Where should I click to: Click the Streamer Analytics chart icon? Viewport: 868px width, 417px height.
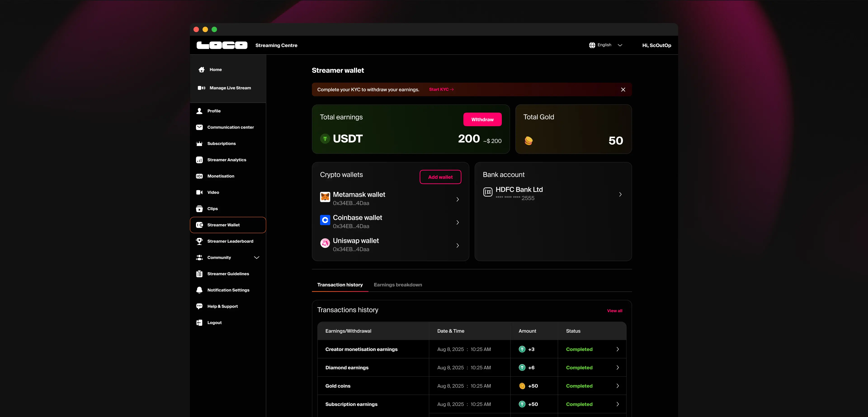(x=199, y=160)
